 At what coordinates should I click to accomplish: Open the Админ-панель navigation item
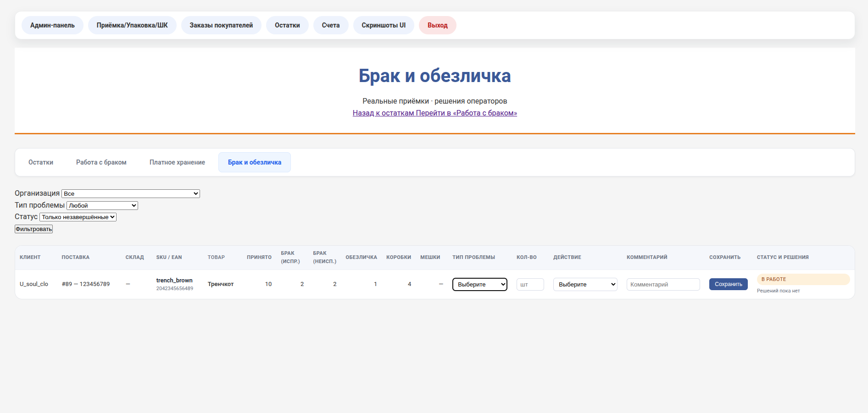[52, 25]
